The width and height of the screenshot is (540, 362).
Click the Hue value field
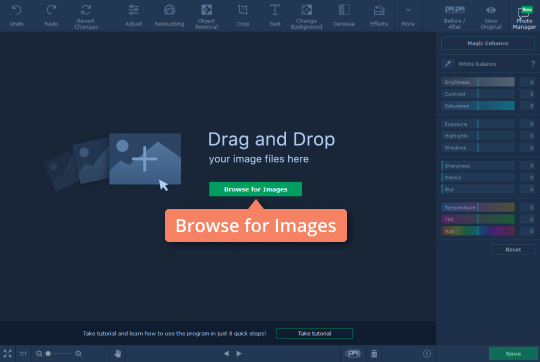tap(527, 231)
